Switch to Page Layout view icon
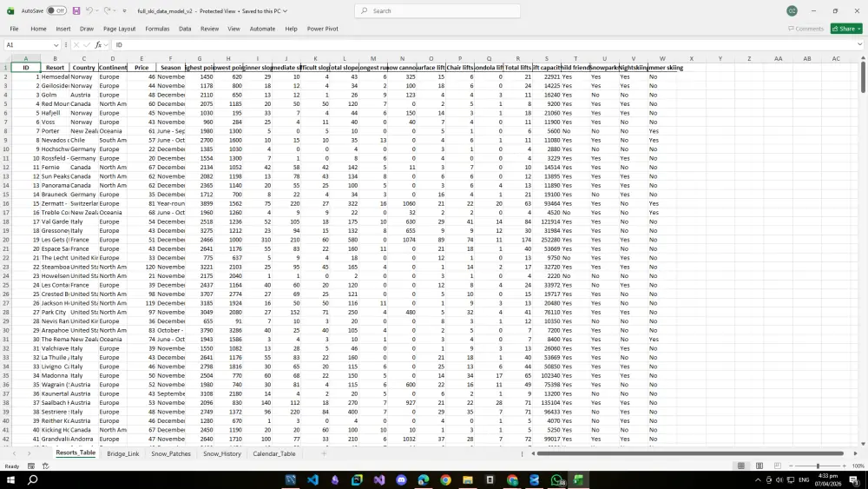This screenshot has height=489, width=868. point(759,466)
